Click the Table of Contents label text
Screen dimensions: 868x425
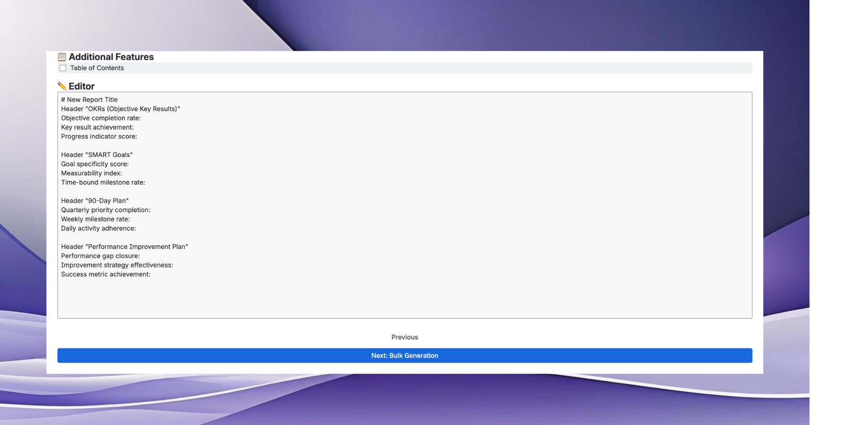(97, 68)
